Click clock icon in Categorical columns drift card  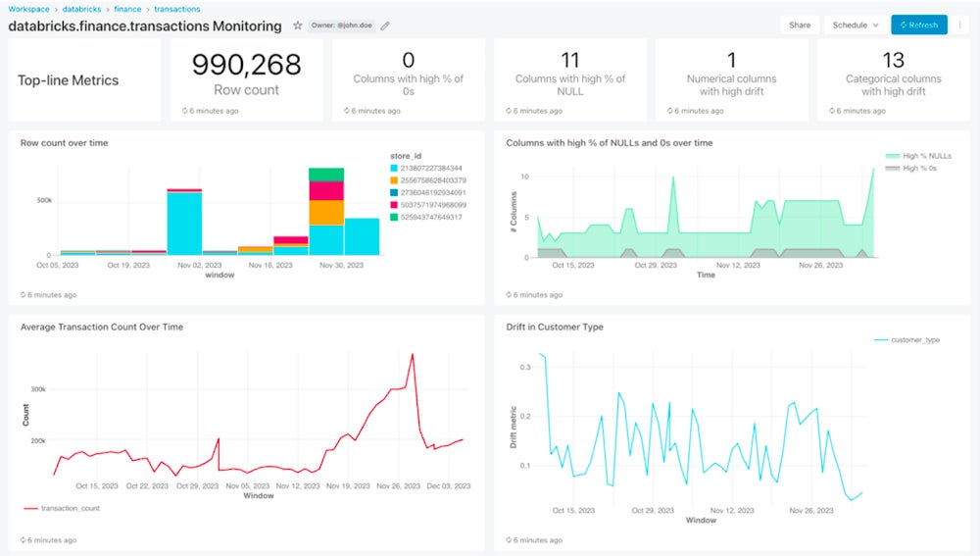point(832,111)
